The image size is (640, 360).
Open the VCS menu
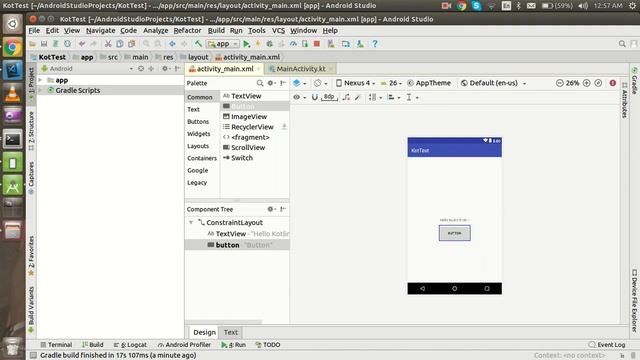point(278,31)
